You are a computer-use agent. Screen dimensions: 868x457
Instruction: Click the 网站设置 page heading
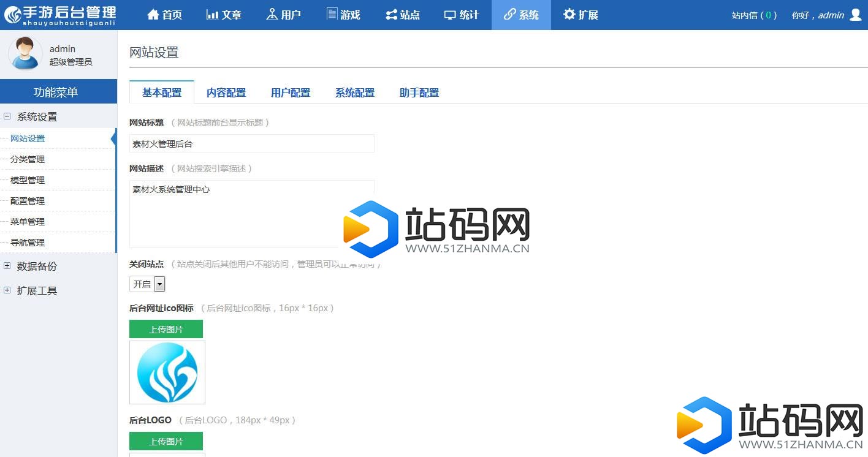(154, 52)
